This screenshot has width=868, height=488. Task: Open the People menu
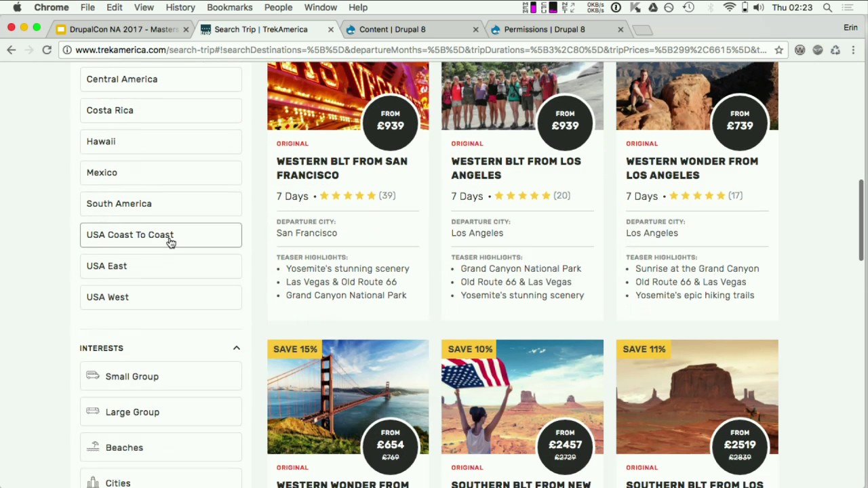[x=279, y=7]
